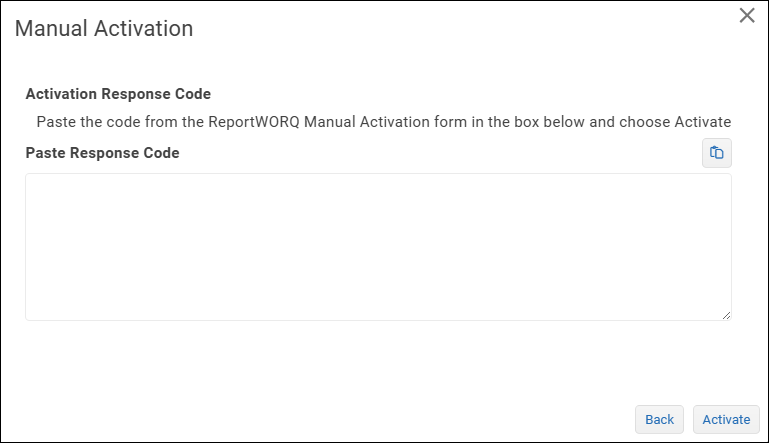Click the word 'choose' in the instruction text

tap(645, 122)
